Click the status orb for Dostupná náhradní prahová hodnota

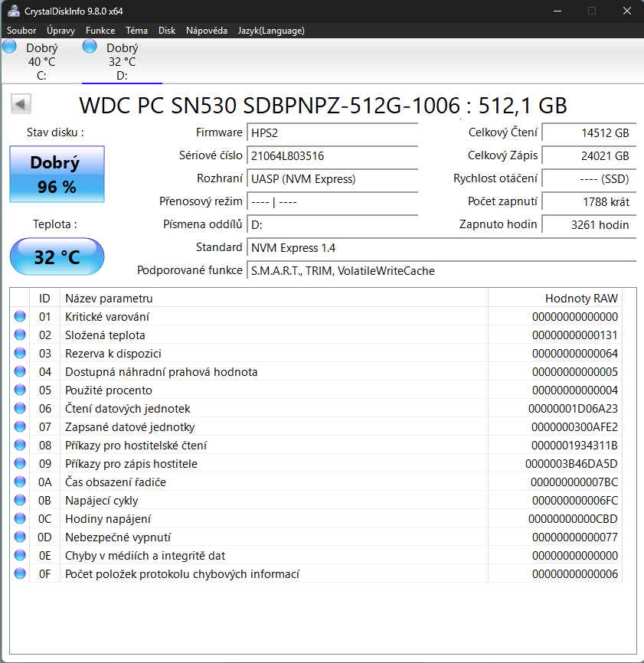[x=20, y=371]
